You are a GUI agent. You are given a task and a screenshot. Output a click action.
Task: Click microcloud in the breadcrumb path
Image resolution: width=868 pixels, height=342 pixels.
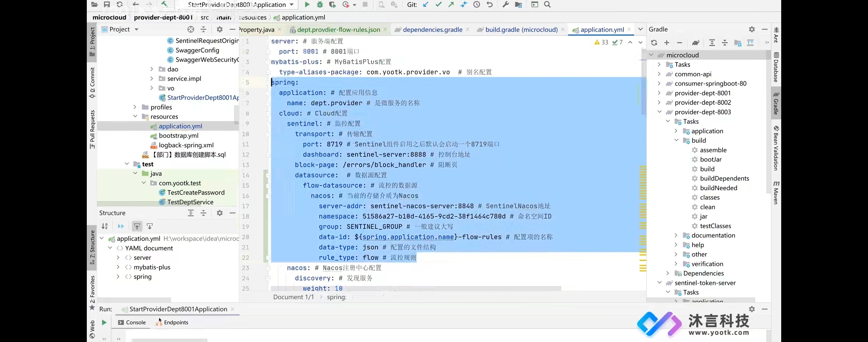[x=109, y=17]
